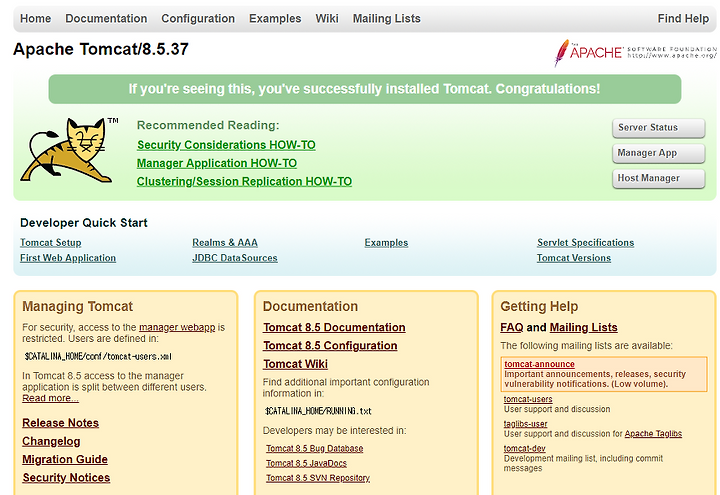
Task: Open Security Considerations HOW-TO link
Action: coord(226,145)
